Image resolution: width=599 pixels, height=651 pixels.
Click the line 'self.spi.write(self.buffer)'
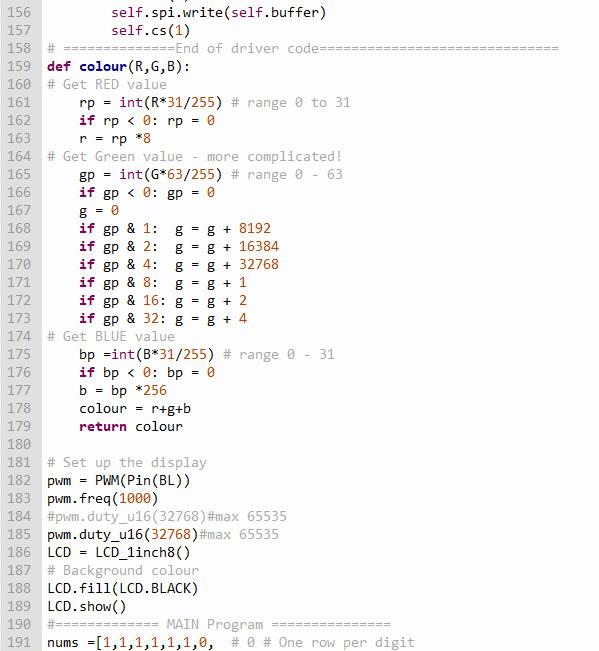(218, 12)
